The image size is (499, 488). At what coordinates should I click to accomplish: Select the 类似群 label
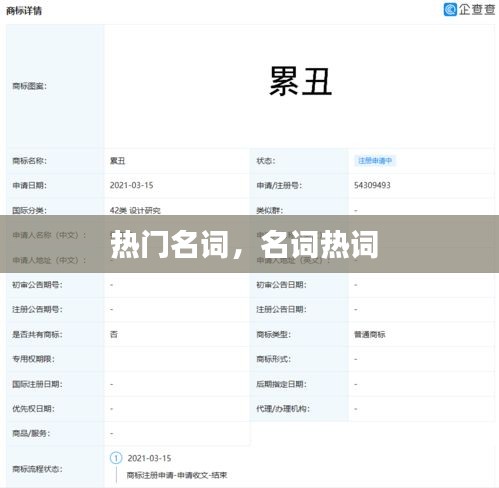click(x=269, y=210)
